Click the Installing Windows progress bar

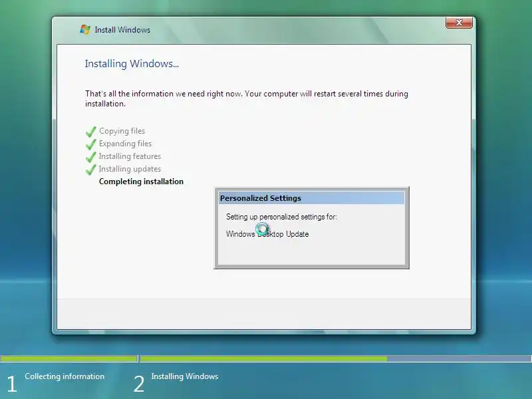[336, 358]
